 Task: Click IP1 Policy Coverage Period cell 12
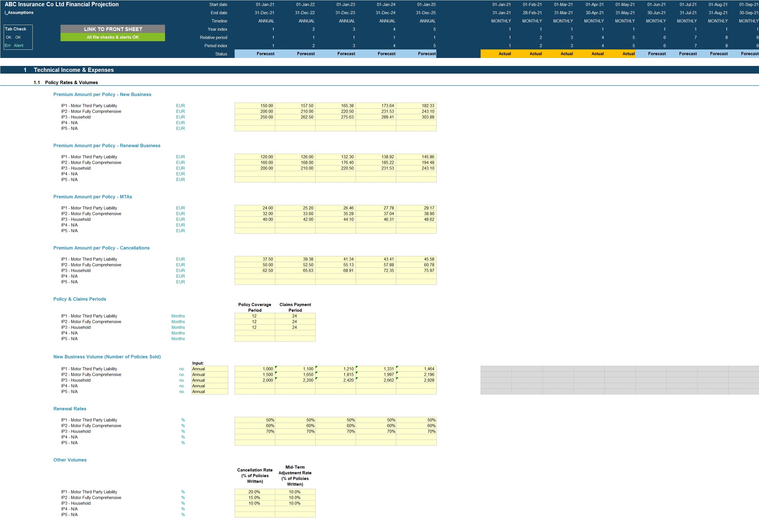[x=255, y=316]
